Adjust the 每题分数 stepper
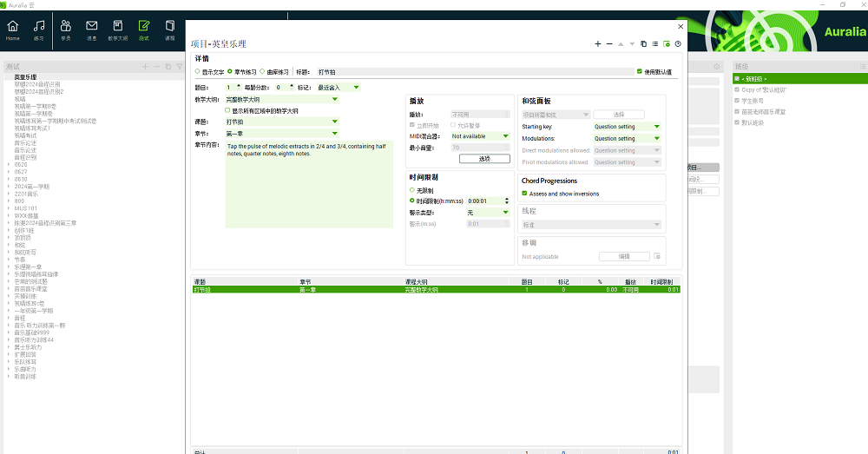The image size is (868, 454). point(292,87)
